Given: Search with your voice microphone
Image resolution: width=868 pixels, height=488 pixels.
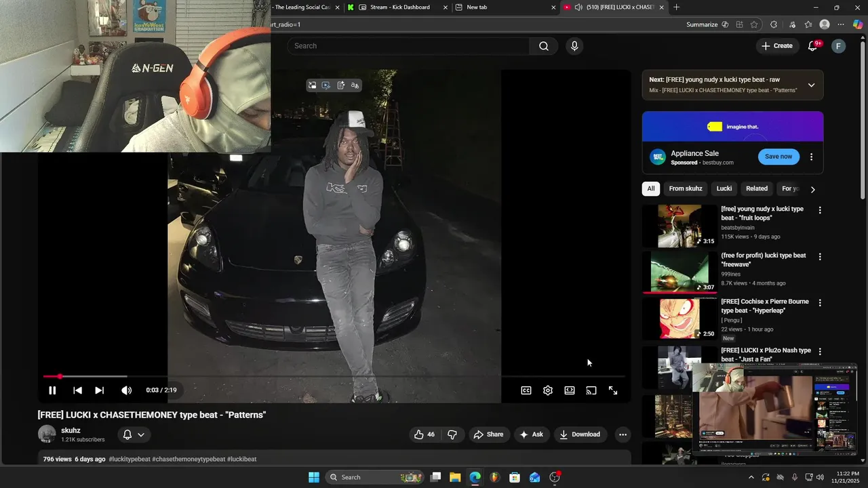Looking at the screenshot, I should click(x=574, y=46).
